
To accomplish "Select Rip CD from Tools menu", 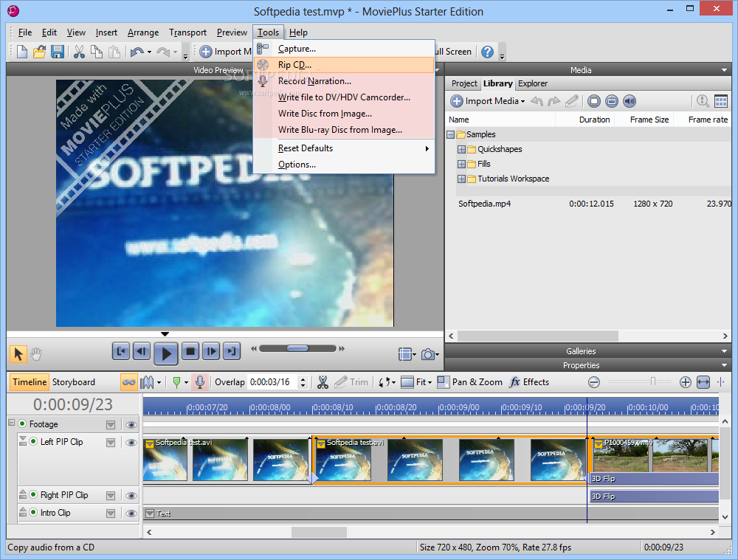I will [x=344, y=65].
